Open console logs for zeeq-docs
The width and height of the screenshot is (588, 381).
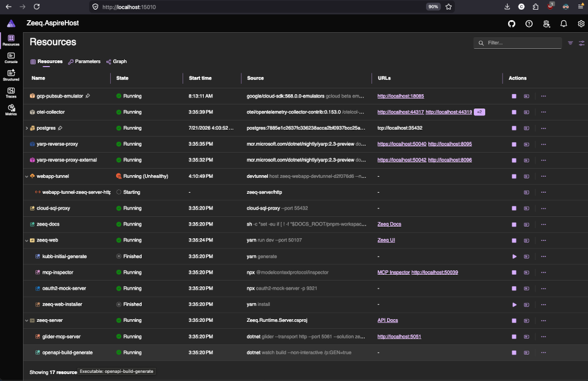point(527,224)
